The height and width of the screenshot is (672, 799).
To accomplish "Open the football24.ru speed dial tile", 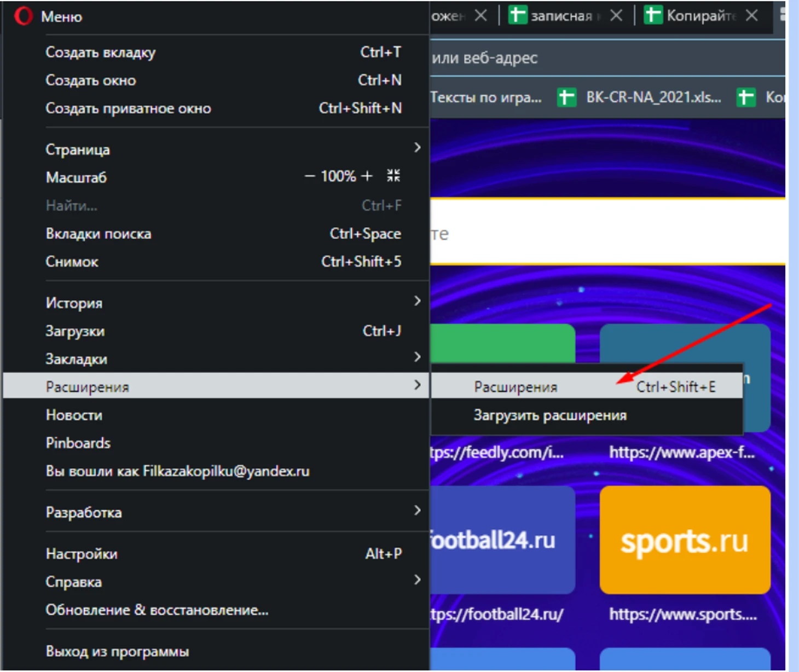I will point(502,540).
